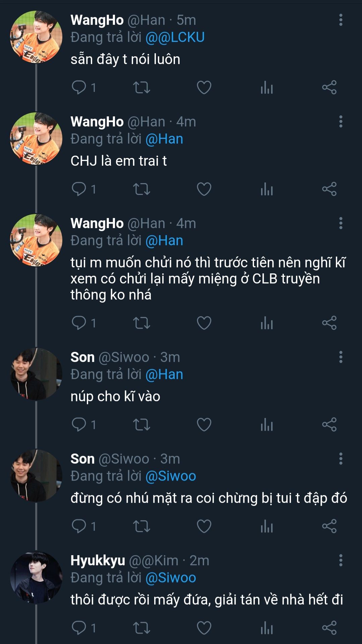Share the "sẵn đây t nói luôn" tweet
This screenshot has height=644, width=362.
329,88
